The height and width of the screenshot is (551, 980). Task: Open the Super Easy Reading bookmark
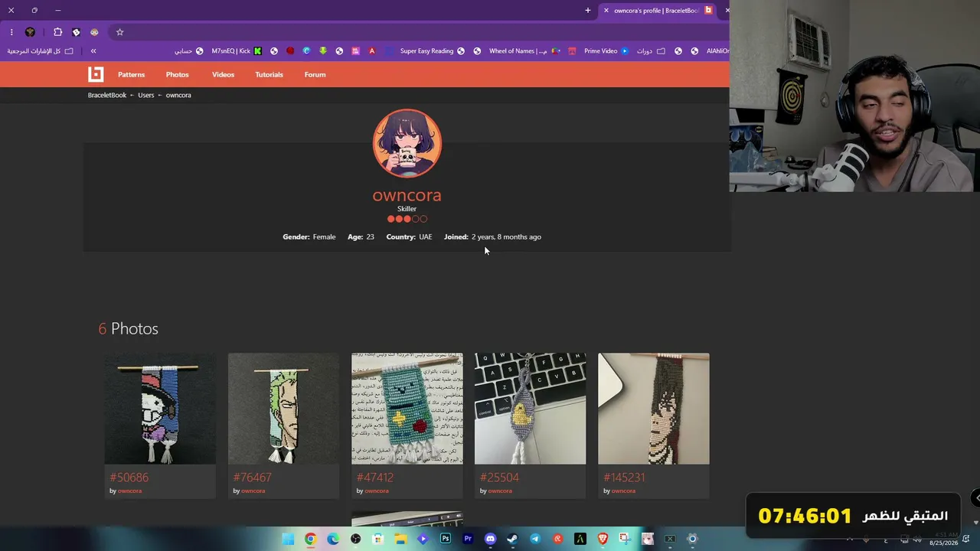(433, 51)
